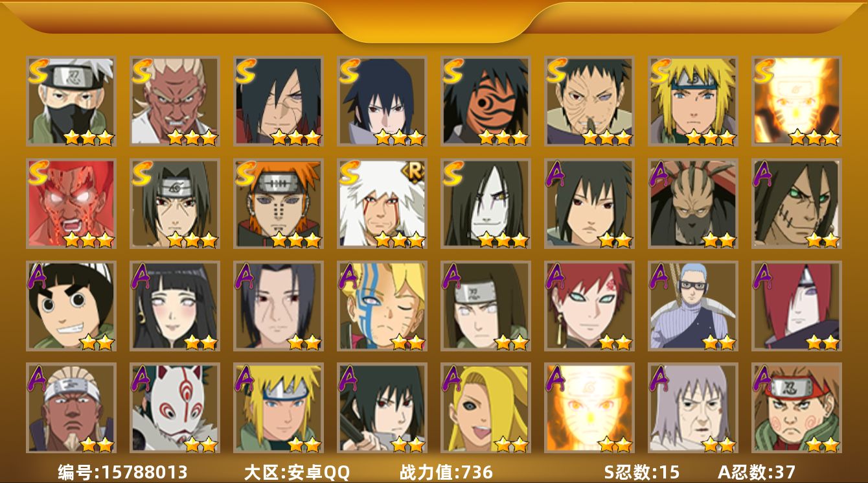Select the blue-marked blond boy portrait

click(382, 306)
